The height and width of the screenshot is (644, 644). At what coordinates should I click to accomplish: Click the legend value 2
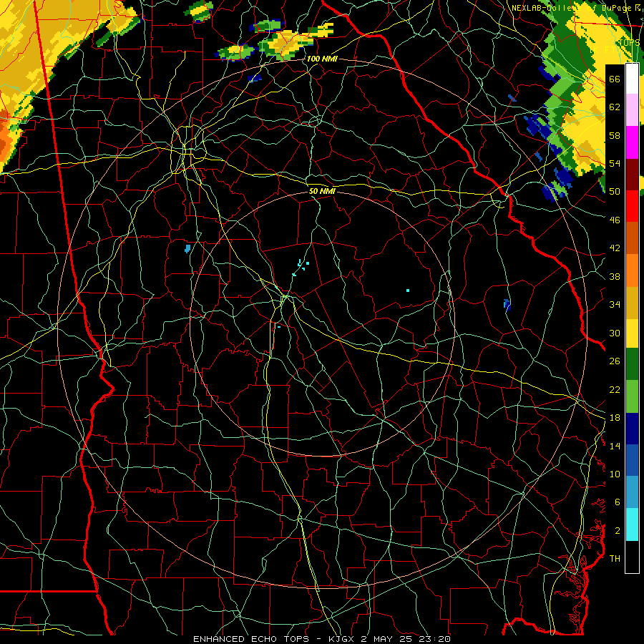(x=617, y=531)
